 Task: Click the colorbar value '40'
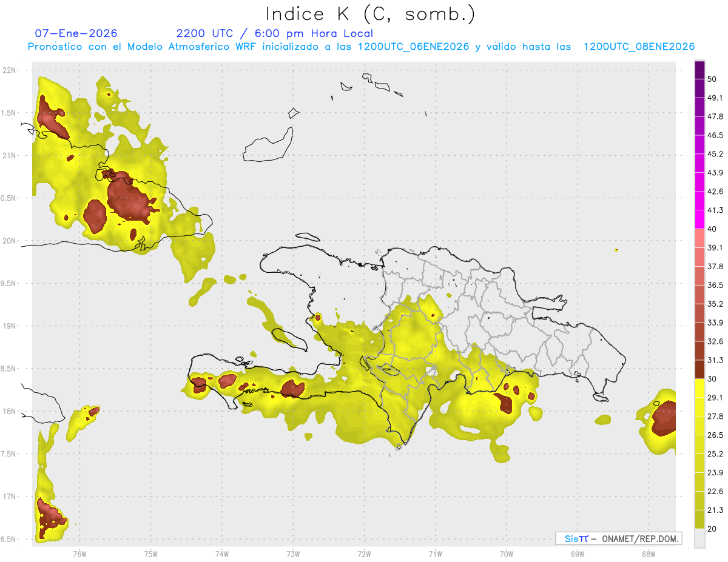tap(712, 229)
